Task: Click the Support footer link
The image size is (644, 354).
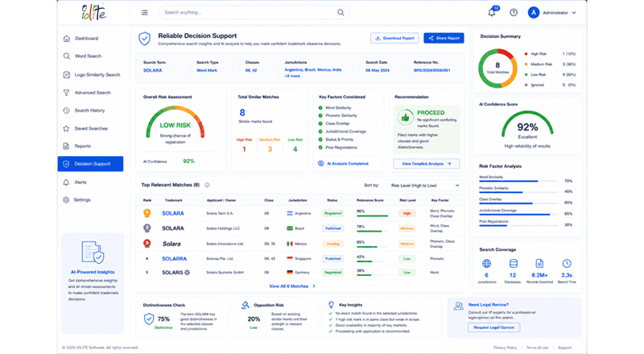Action: pyautogui.click(x=565, y=348)
